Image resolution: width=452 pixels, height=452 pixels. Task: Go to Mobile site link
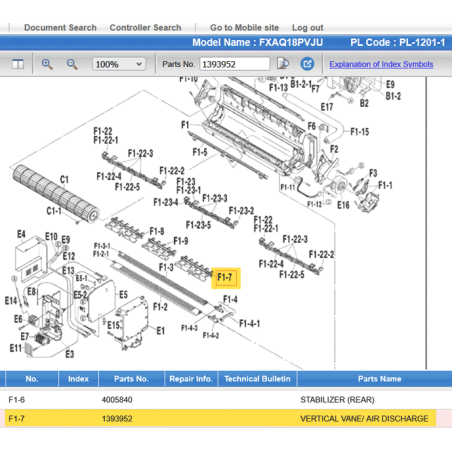[x=244, y=28]
